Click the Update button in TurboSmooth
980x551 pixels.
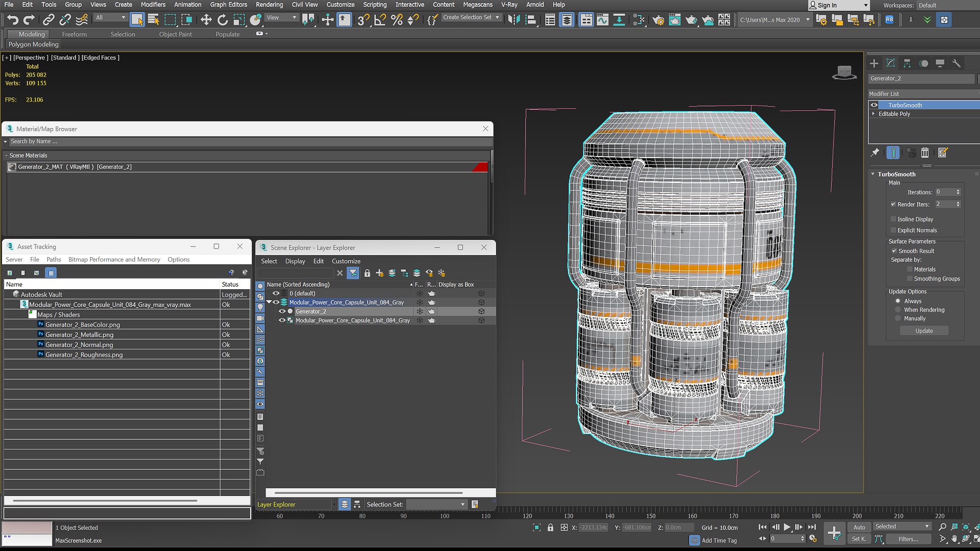(x=924, y=331)
